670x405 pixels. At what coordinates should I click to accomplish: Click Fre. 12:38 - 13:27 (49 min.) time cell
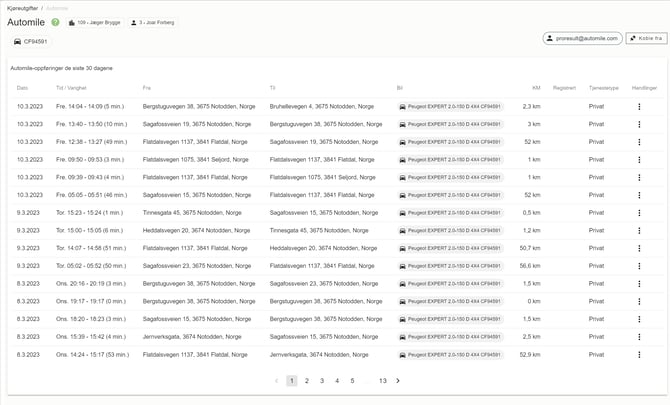click(91, 142)
